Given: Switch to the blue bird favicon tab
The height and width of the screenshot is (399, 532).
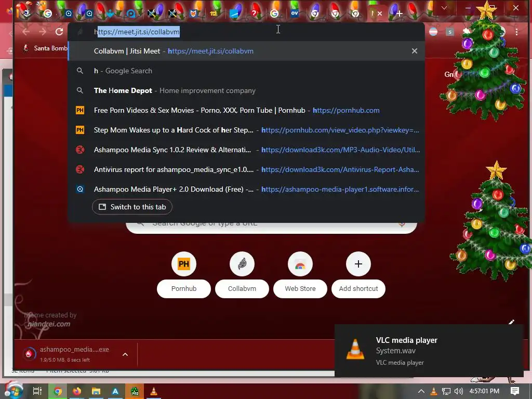Looking at the screenshot, I should tap(110, 14).
